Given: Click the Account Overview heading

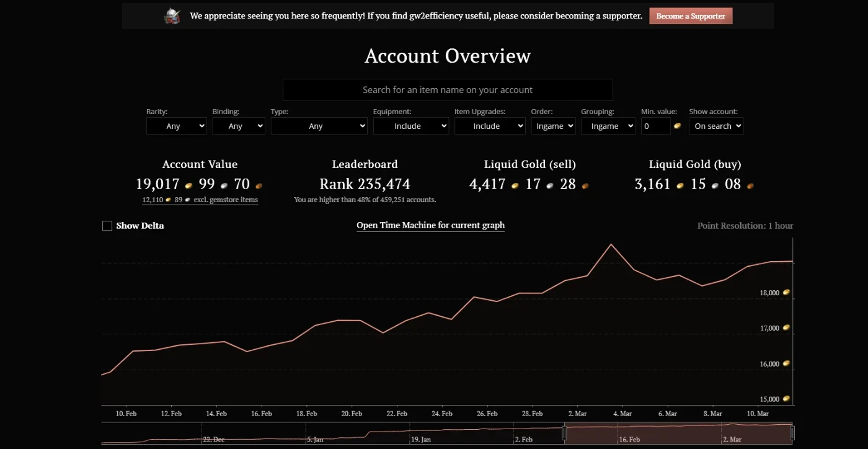Looking at the screenshot, I should 448,56.
